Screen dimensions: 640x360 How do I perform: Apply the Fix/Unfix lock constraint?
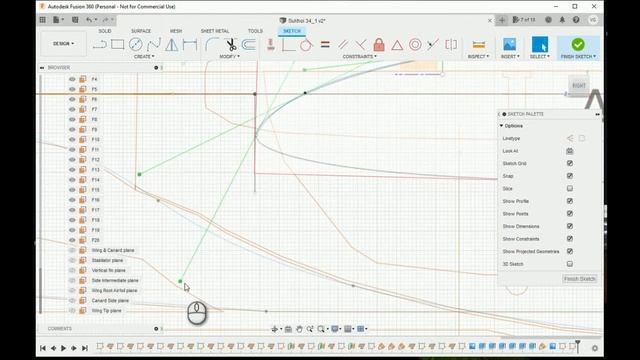point(379,44)
